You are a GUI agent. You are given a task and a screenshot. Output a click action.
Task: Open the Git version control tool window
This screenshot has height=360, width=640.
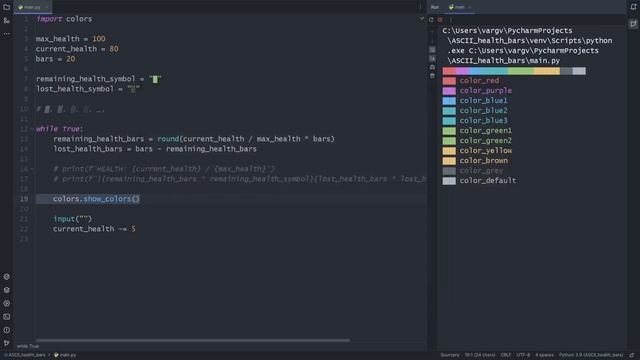[7, 343]
